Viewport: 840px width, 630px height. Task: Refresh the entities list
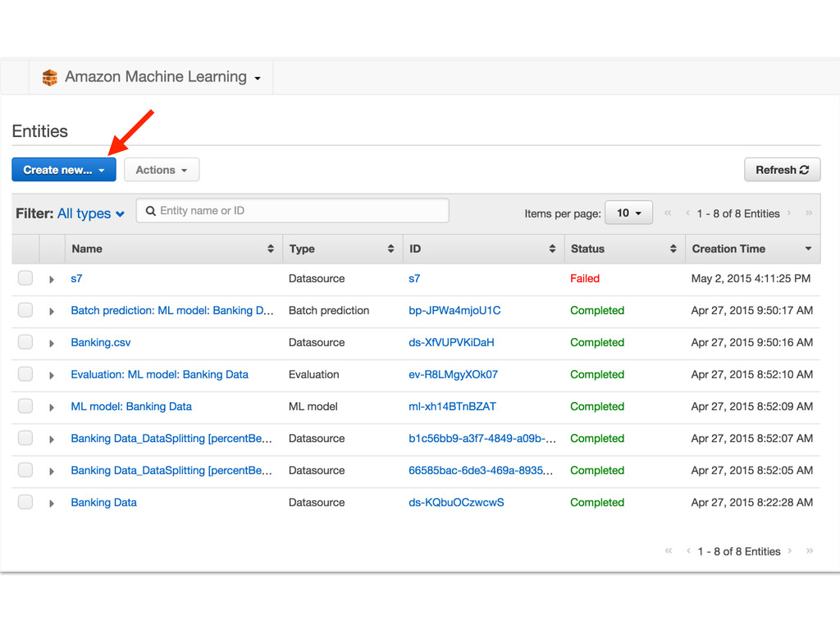782,170
